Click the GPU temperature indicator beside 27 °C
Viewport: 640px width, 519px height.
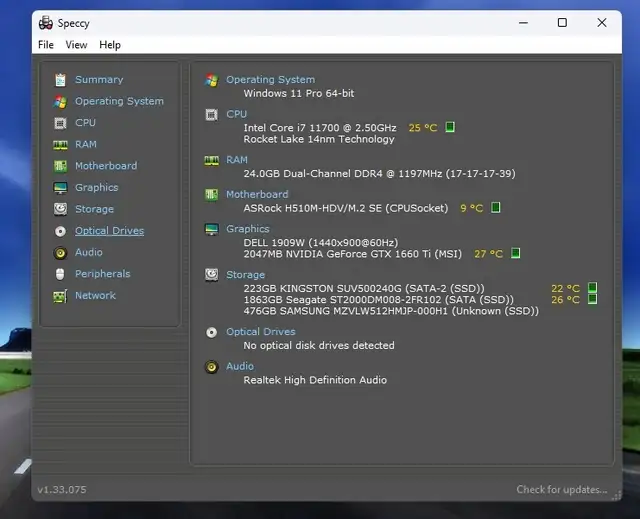516,253
